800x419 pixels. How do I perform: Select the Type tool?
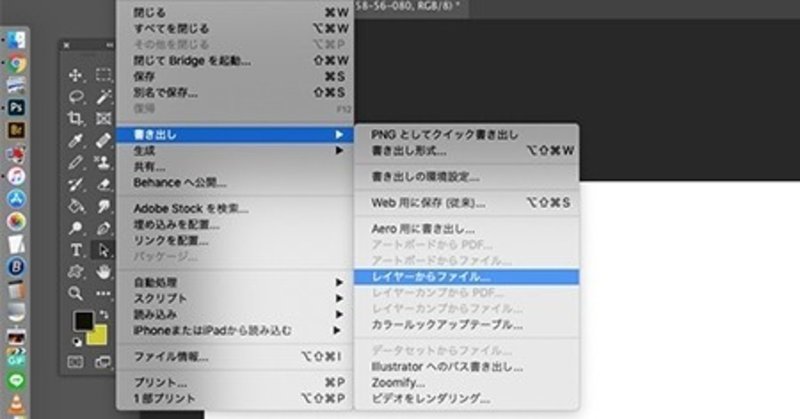coord(76,250)
